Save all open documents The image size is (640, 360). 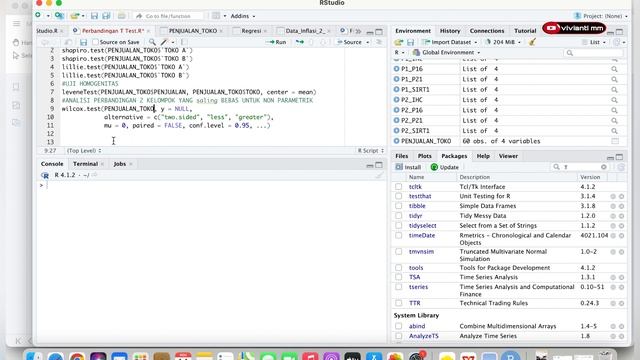106,16
